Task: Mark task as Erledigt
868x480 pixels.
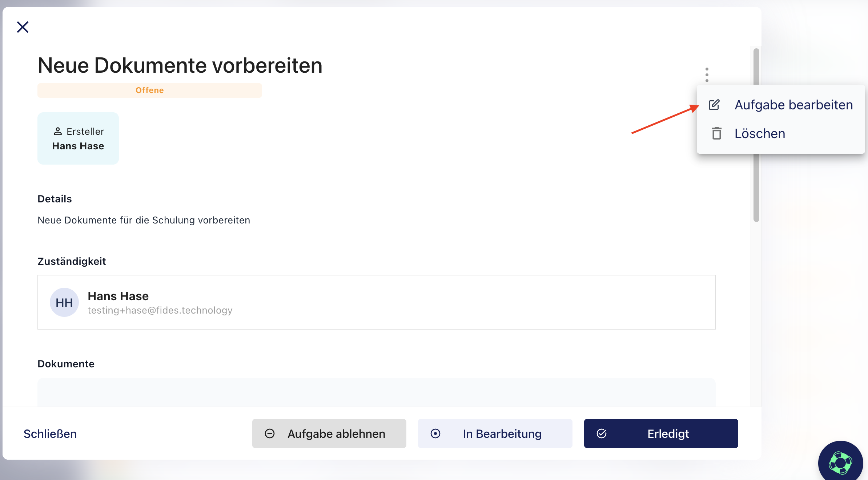Action: coord(660,433)
